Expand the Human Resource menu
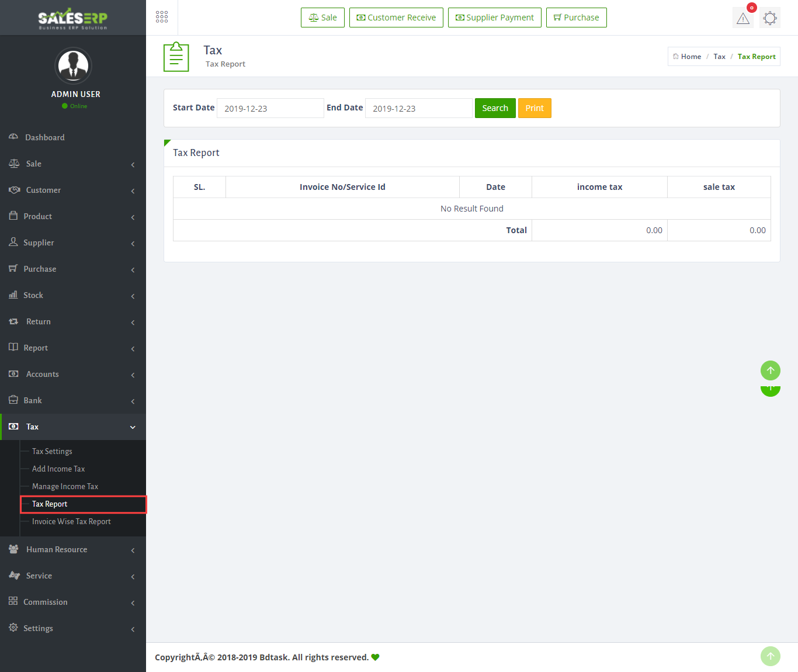 click(x=73, y=549)
